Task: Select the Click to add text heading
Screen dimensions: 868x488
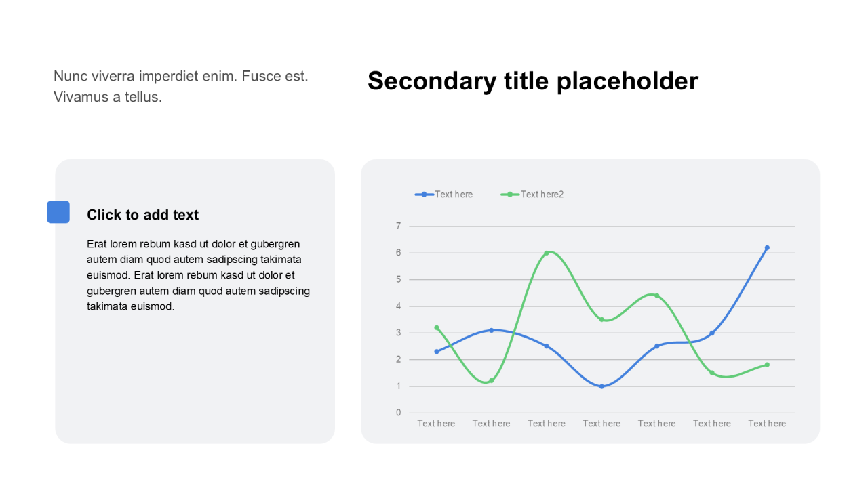Action: [x=143, y=215]
